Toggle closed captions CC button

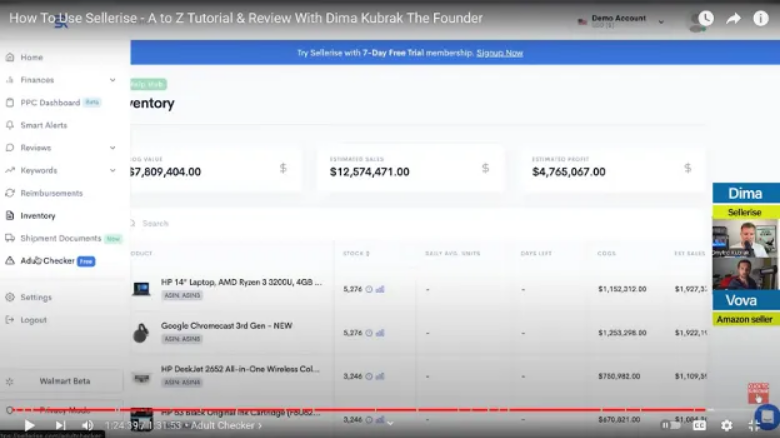(699, 425)
